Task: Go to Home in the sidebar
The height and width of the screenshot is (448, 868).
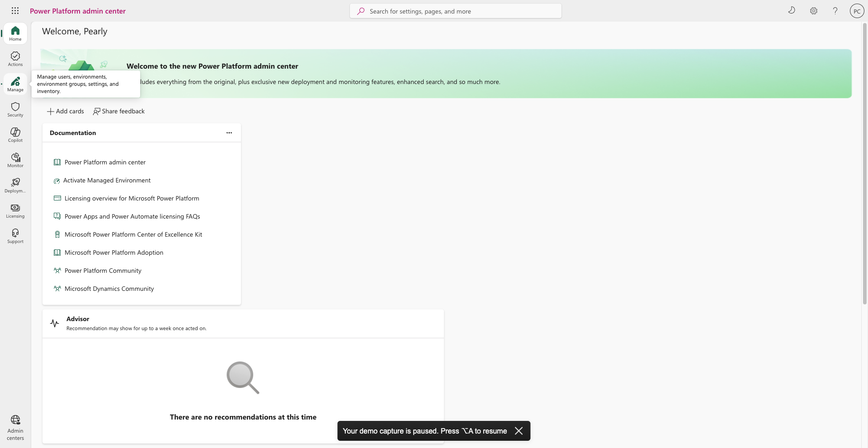Action: [15, 33]
